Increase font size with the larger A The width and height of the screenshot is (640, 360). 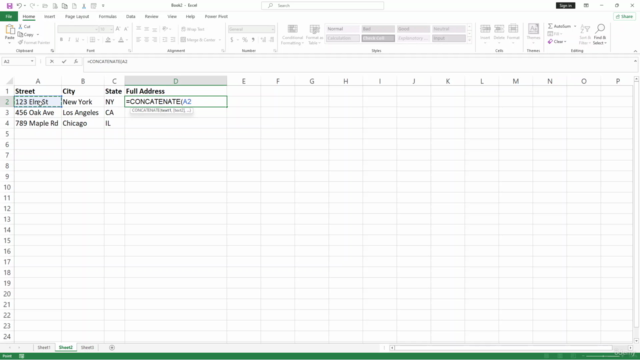(118, 29)
